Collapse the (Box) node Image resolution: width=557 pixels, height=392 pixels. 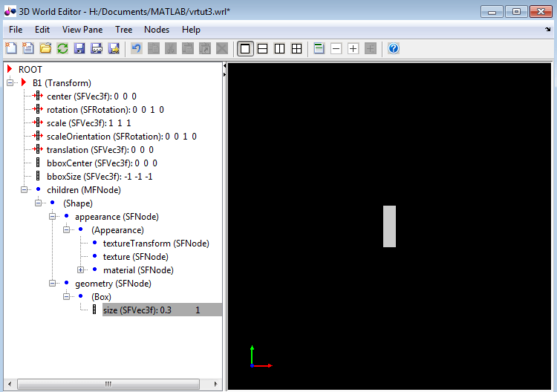coord(67,296)
